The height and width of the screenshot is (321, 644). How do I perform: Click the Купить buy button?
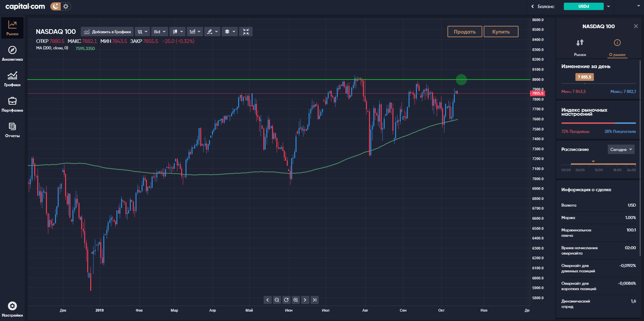tap(501, 32)
